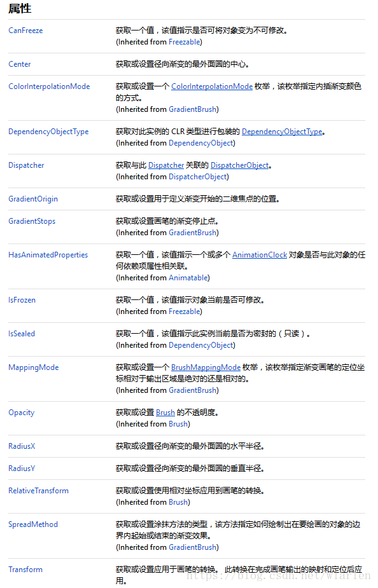Open the RadiusY property link
Screen dimensions: 378x588
pyautogui.click(x=22, y=468)
